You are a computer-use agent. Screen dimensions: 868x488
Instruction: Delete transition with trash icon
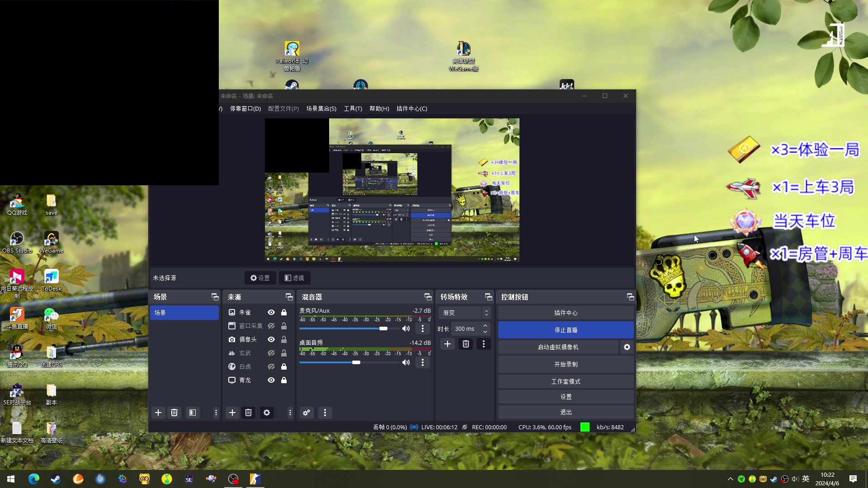tap(466, 344)
